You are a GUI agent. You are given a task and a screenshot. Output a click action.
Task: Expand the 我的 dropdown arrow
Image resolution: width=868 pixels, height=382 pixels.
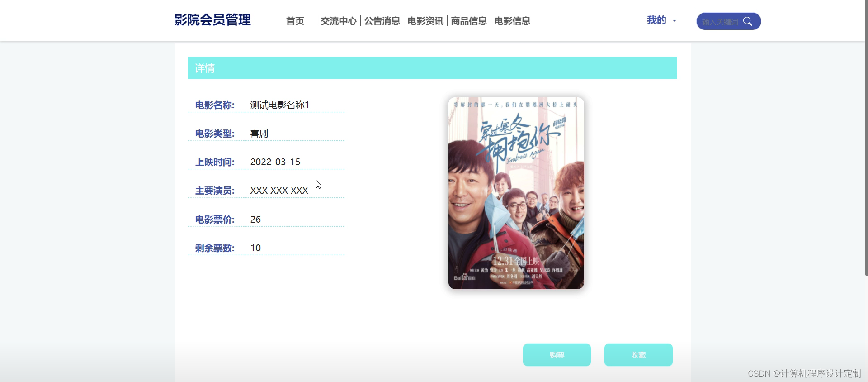[x=674, y=21]
